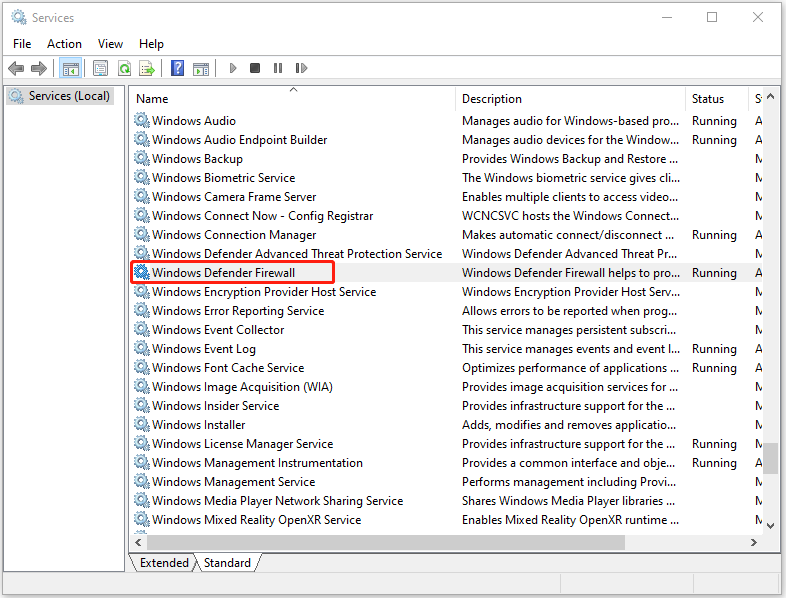This screenshot has width=786, height=598.
Task: Click the Refresh toolbar icon
Action: [124, 68]
